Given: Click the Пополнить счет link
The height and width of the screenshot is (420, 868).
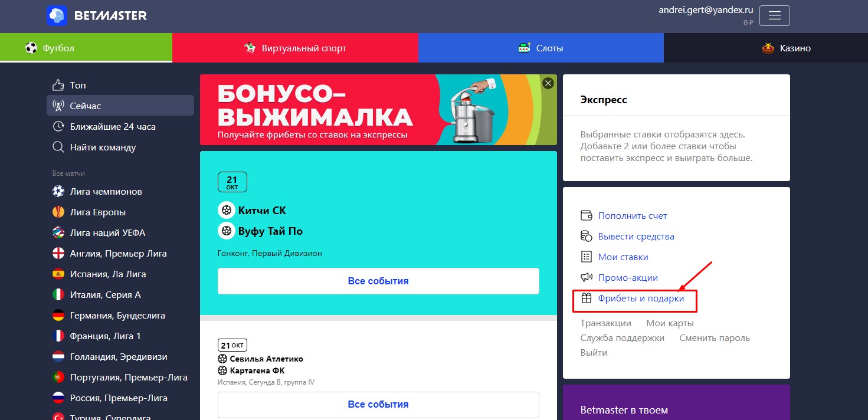Looking at the screenshot, I should pyautogui.click(x=633, y=216).
